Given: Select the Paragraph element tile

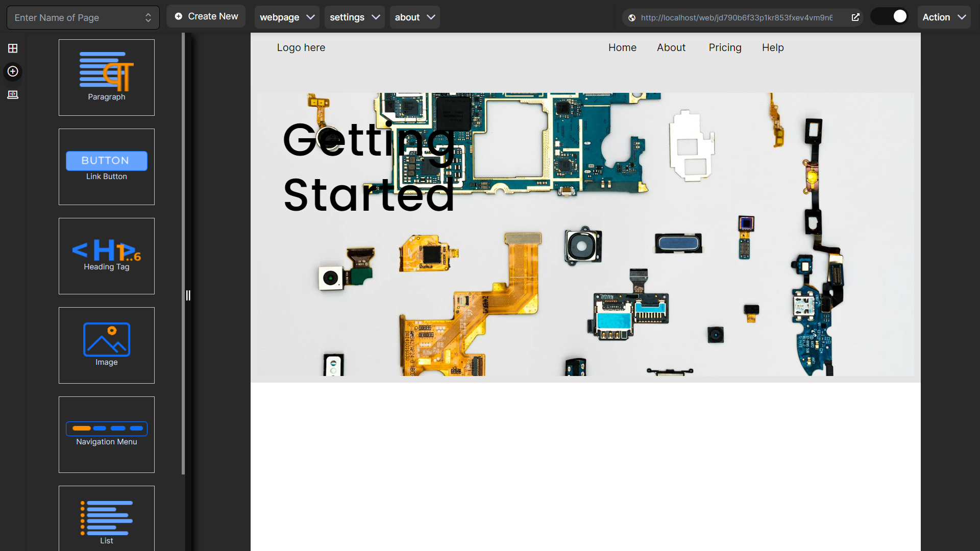Looking at the screenshot, I should click(x=106, y=78).
